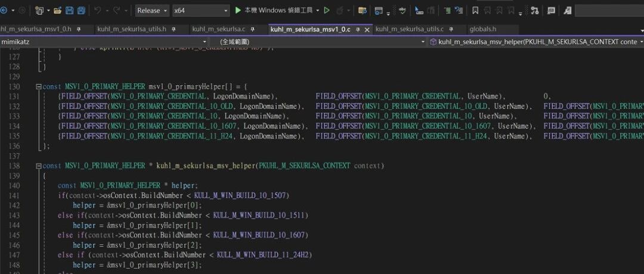
Task: Click the New Project icon
Action: coord(39,11)
